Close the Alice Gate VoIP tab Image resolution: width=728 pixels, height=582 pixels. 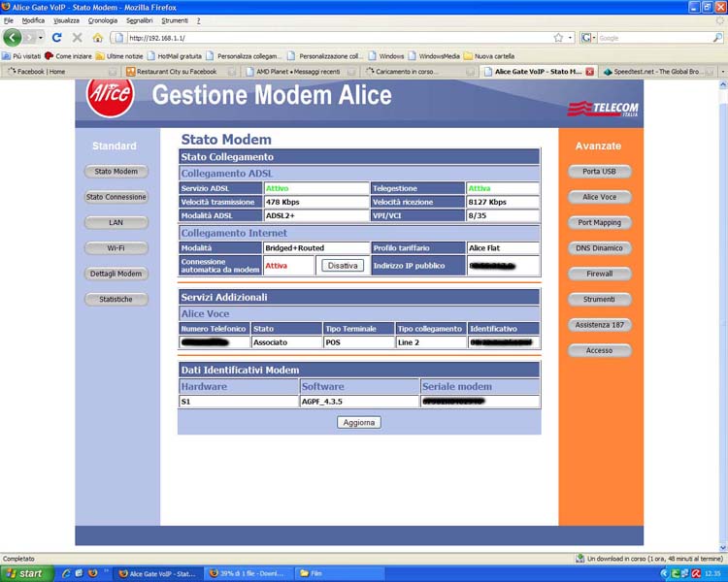589,72
